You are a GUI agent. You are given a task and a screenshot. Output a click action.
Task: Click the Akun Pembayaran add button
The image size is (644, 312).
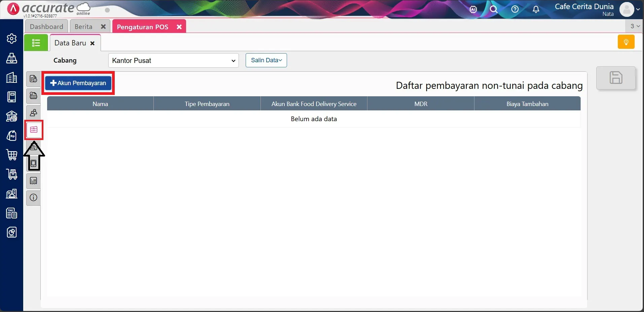[78, 83]
